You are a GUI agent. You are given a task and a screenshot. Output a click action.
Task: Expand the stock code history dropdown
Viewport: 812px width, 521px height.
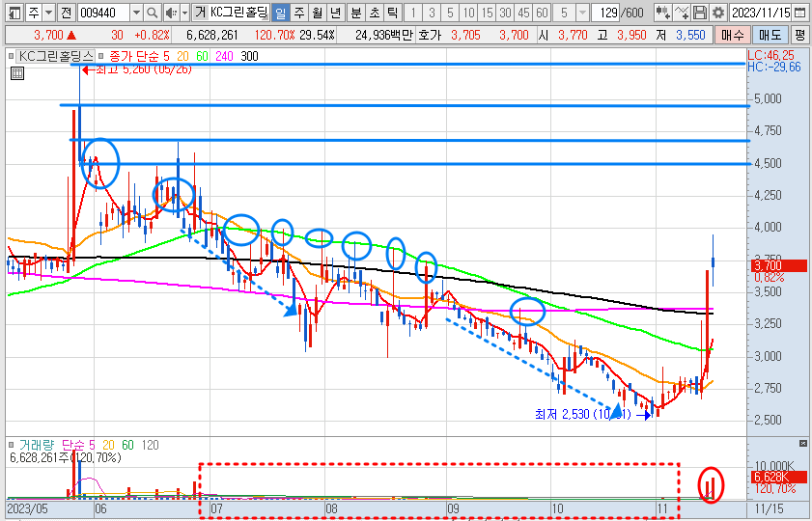(x=136, y=13)
